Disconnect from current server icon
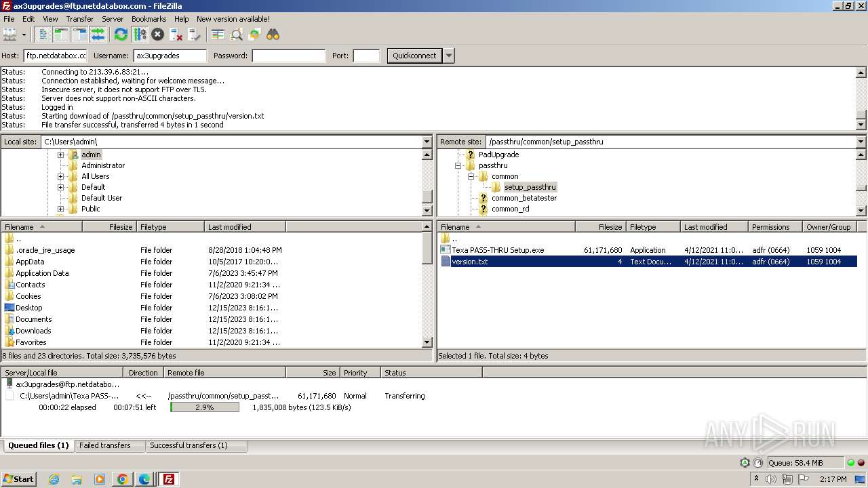868x488 pixels. (x=176, y=34)
